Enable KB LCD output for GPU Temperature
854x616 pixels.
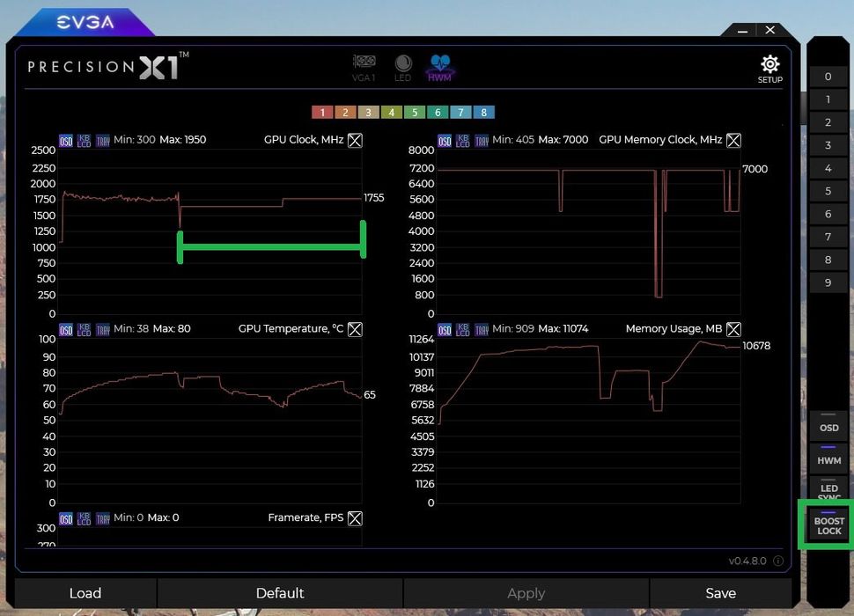84,329
